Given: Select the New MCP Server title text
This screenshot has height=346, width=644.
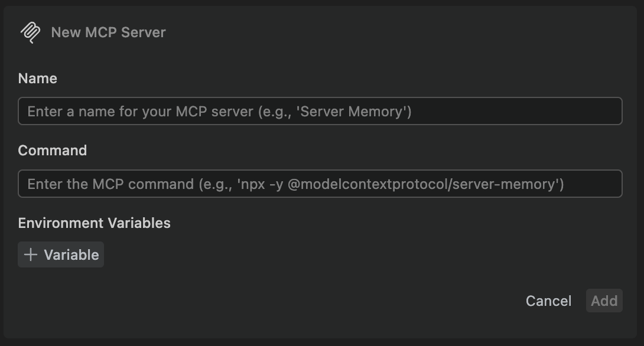Looking at the screenshot, I should (109, 32).
